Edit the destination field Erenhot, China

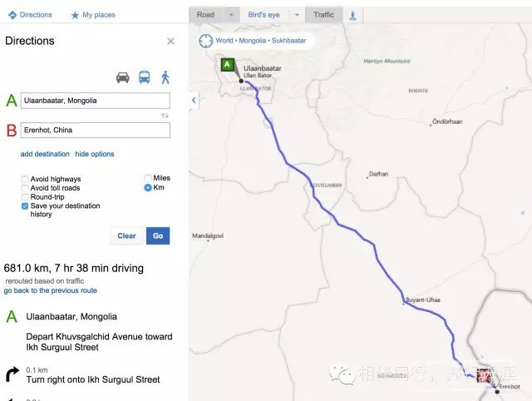tap(96, 130)
